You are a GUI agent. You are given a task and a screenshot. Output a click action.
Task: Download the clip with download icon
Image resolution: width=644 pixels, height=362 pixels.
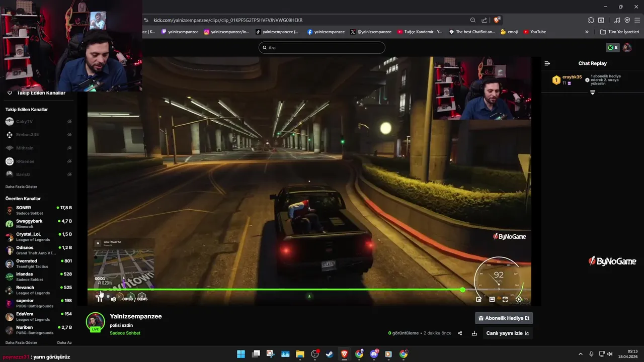click(x=474, y=333)
